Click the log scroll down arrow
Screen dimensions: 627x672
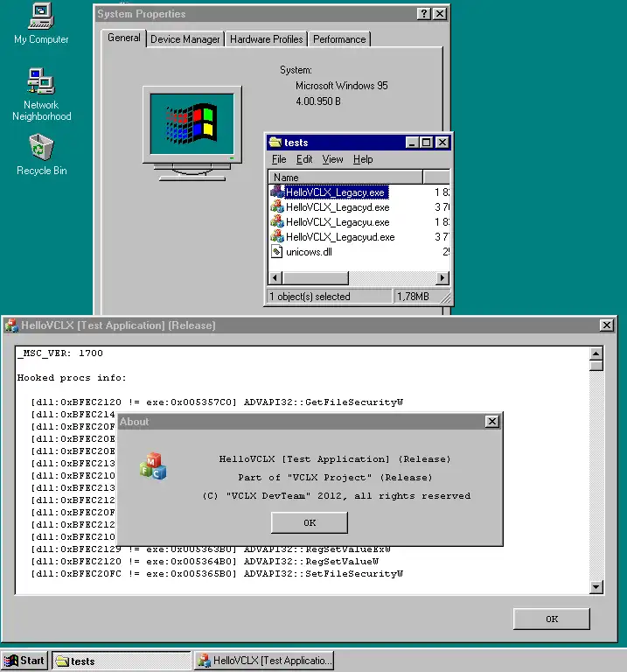pyautogui.click(x=596, y=587)
